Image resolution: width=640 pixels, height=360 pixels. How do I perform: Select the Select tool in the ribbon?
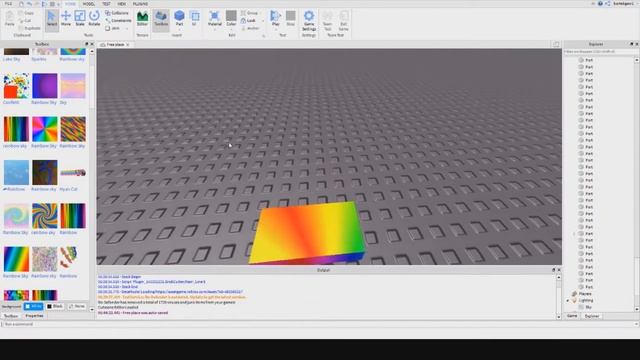52,19
